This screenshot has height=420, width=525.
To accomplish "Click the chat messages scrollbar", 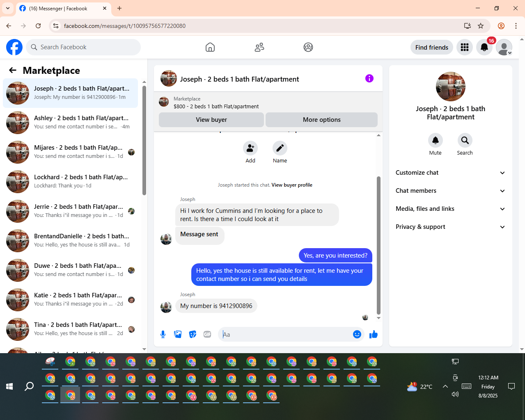I will point(378,245).
